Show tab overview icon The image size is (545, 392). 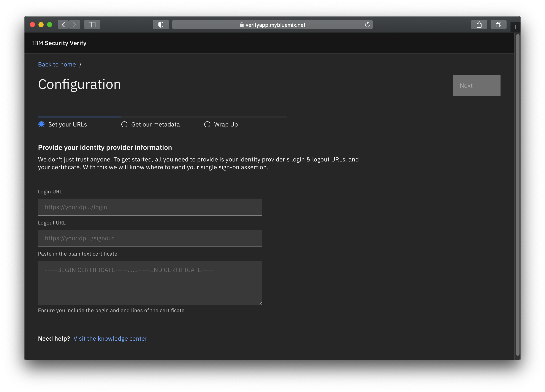(498, 25)
